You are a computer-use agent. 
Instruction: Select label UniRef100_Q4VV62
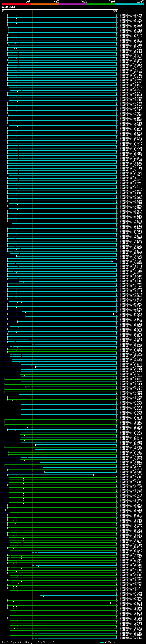coord(131,407)
